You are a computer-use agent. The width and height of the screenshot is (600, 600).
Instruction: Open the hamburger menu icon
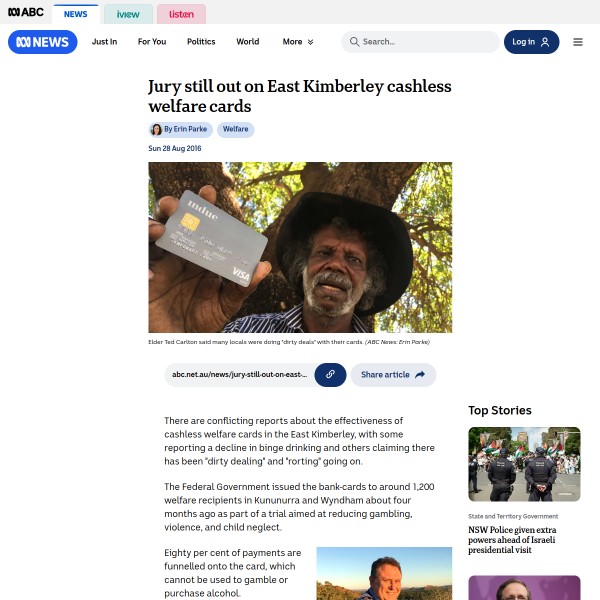pos(578,42)
